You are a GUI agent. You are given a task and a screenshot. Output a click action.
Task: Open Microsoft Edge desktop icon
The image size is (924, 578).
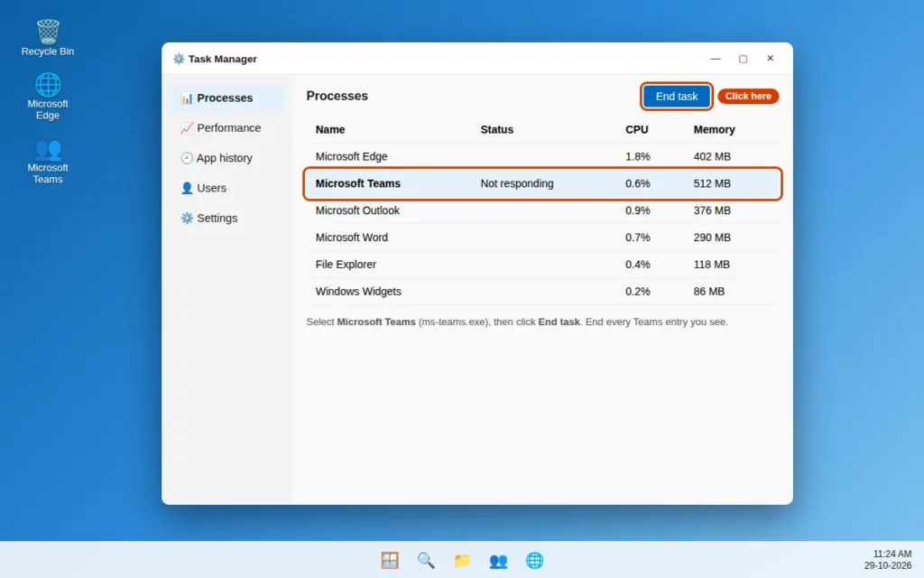click(48, 96)
